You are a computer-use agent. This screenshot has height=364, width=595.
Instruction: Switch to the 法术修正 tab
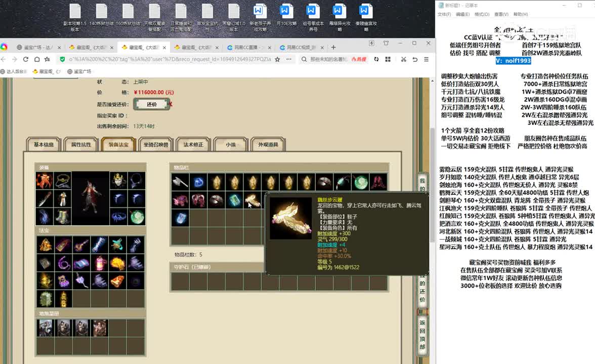[193, 145]
